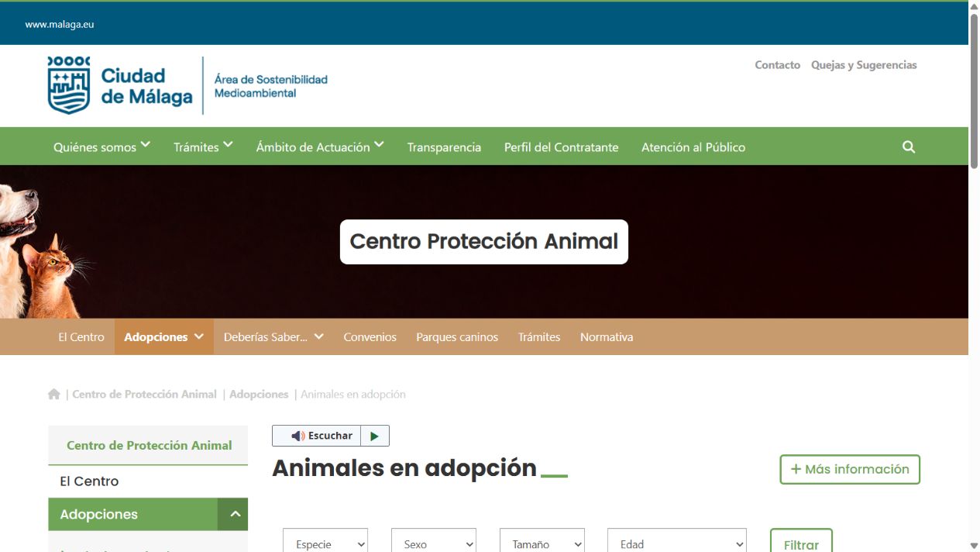980x552 pixels.
Task: Expand the Quiénes somos menu
Action: (101, 147)
